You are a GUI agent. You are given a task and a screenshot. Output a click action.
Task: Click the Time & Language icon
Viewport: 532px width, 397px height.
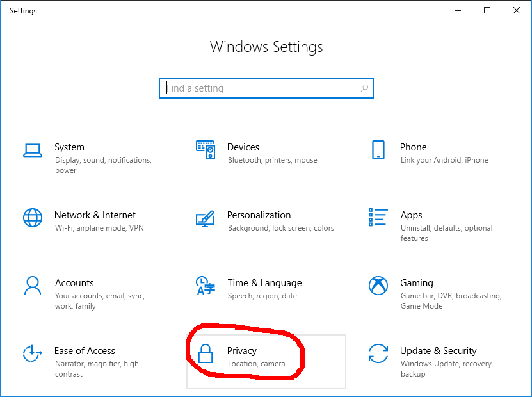[206, 286]
